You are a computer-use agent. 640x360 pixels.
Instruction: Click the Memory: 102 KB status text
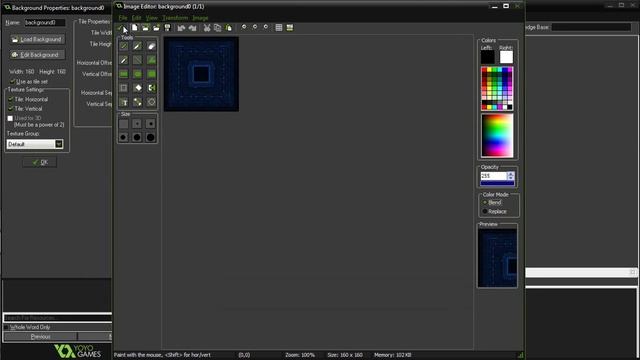tap(393, 355)
